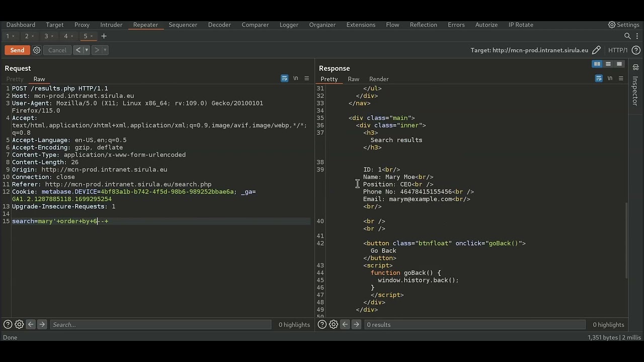Viewport: 644px width, 362px height.
Task: Search Repeater tabs with magnifier icon
Action: pos(627,36)
